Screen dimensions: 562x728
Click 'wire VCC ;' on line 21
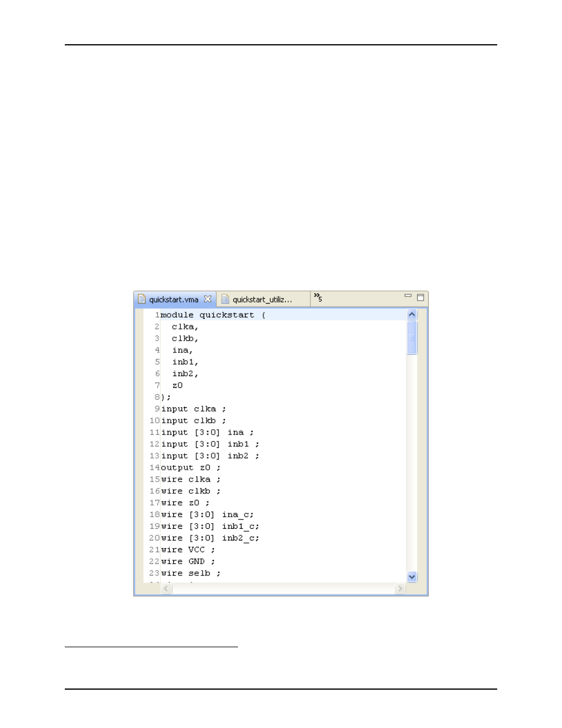(x=189, y=551)
